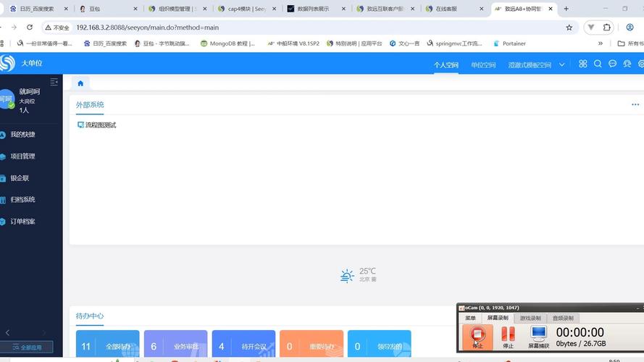Open the 业务审批 card showing 6

175,344
